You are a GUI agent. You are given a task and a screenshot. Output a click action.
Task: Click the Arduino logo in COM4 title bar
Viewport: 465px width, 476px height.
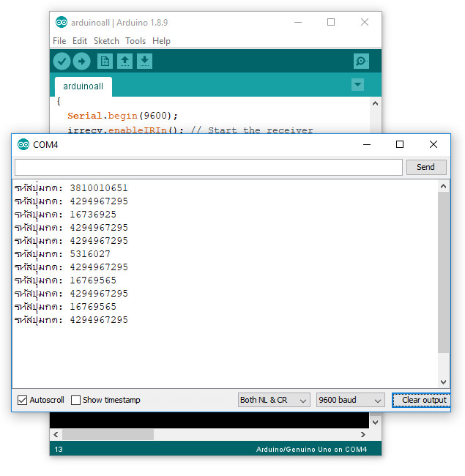(23, 145)
